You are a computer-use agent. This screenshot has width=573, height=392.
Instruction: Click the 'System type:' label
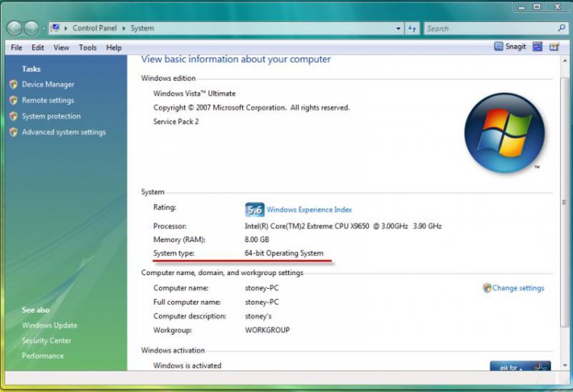(x=174, y=253)
